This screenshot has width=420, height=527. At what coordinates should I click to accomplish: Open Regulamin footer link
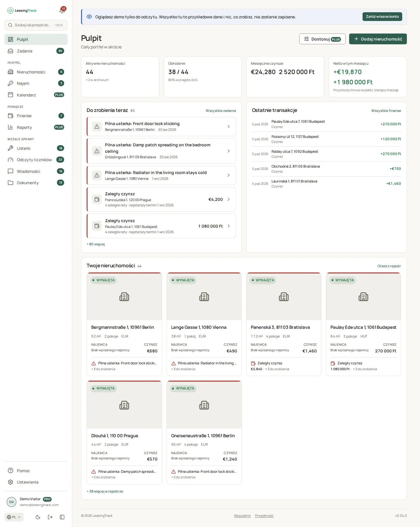coord(242,516)
